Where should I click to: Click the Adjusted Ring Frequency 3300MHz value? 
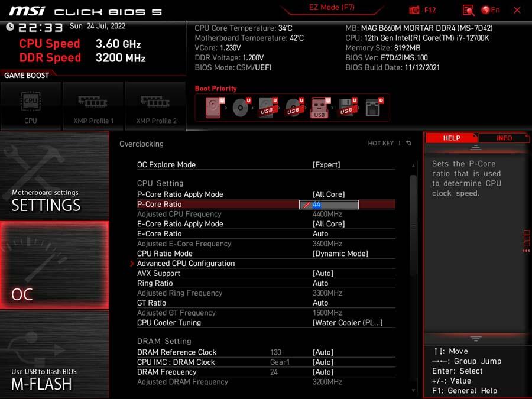327,293
